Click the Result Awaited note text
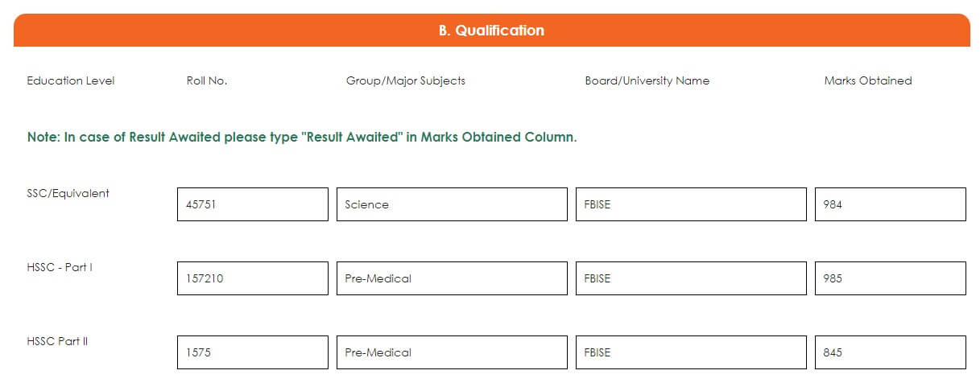 pyautogui.click(x=302, y=137)
